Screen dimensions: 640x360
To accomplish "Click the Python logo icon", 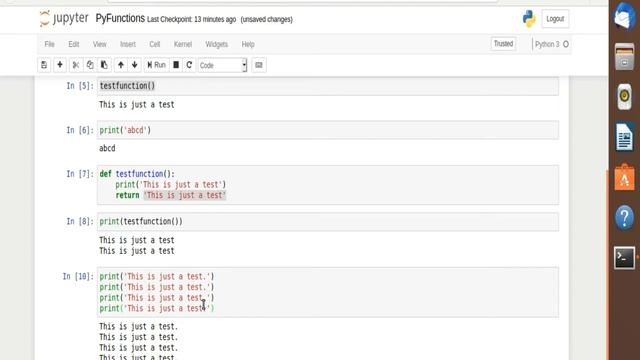I will (x=529, y=19).
